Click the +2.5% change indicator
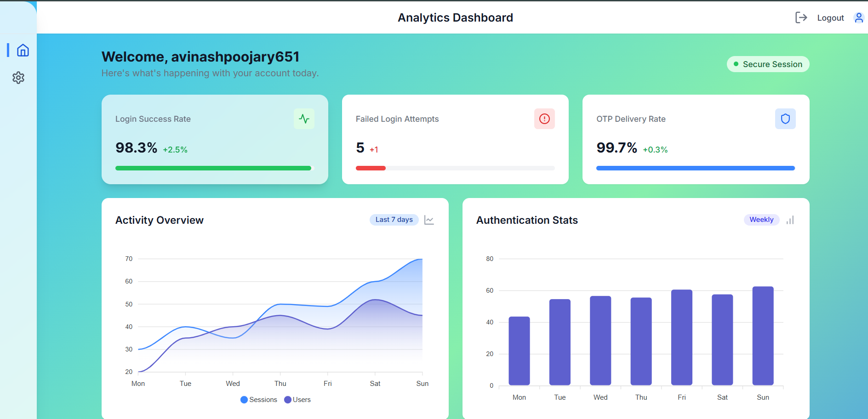Viewport: 868px width, 419px height. click(x=175, y=150)
